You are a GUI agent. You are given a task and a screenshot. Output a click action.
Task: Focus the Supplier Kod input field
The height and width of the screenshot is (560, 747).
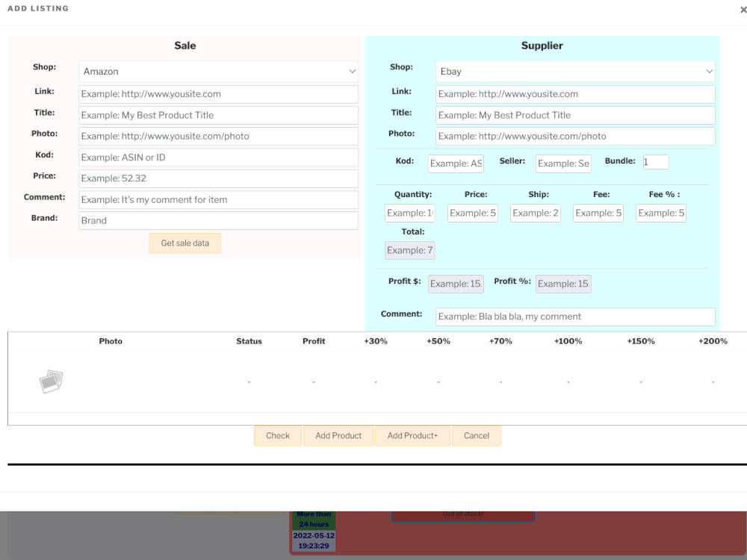pos(456,164)
